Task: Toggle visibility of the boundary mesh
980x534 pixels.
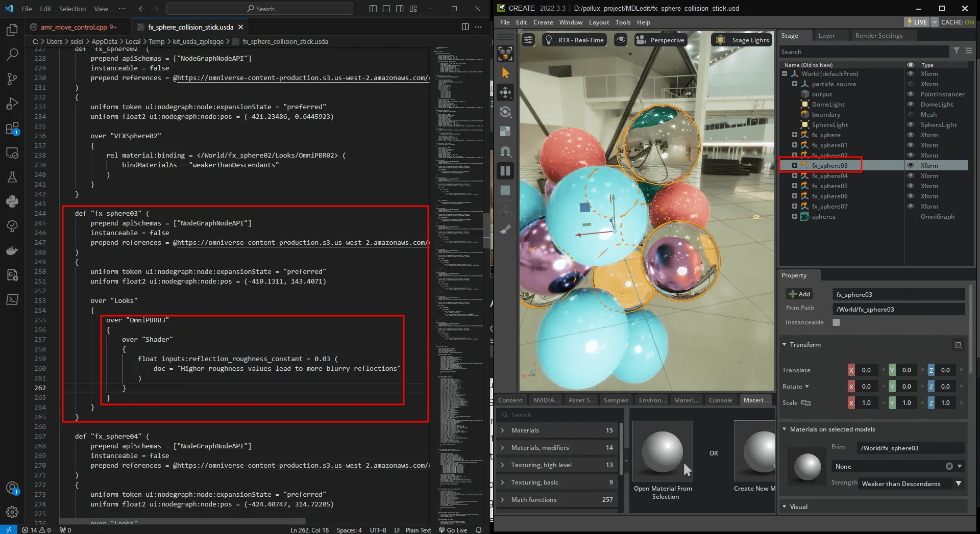Action: click(x=911, y=115)
